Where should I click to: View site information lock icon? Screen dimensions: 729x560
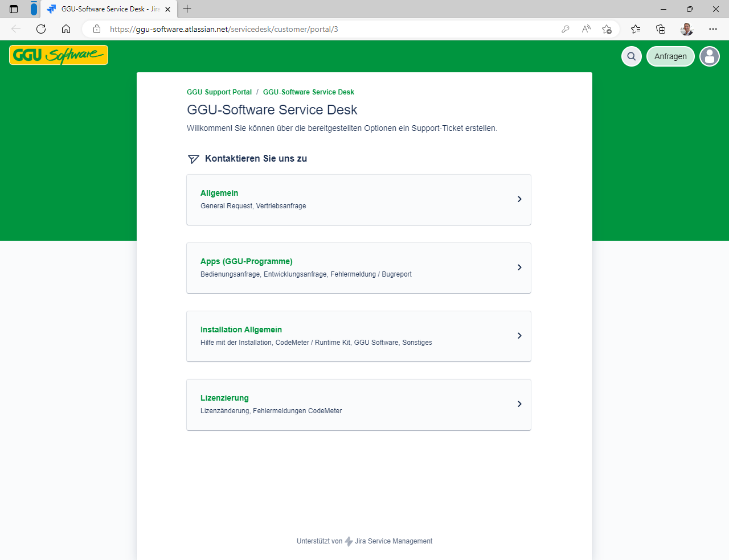click(x=97, y=29)
